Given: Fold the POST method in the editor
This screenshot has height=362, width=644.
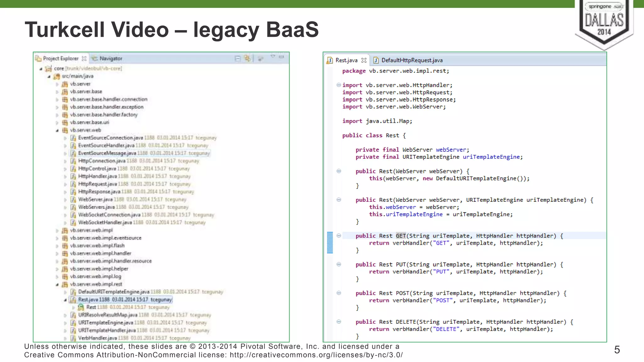Looking at the screenshot, I should 339,293.
